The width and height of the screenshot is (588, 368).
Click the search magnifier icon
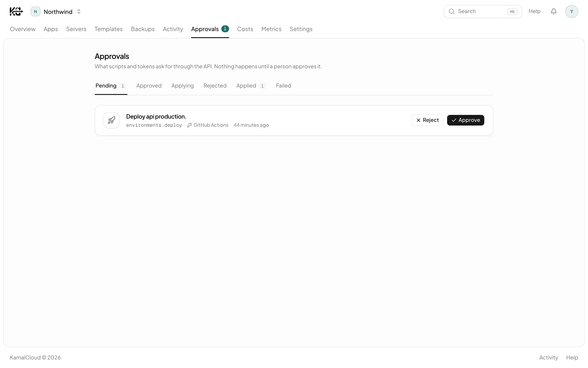(x=451, y=11)
